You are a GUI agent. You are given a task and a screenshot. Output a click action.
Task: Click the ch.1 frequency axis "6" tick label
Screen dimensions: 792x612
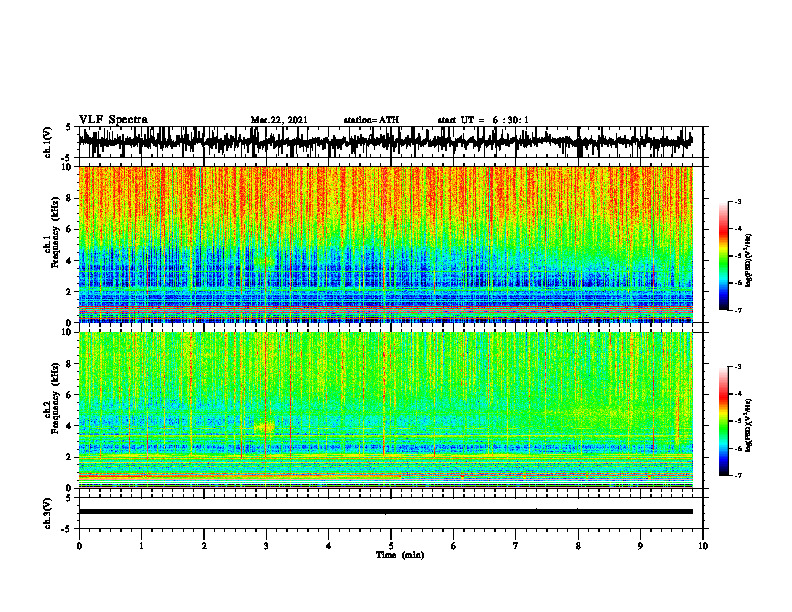pyautogui.click(x=69, y=229)
